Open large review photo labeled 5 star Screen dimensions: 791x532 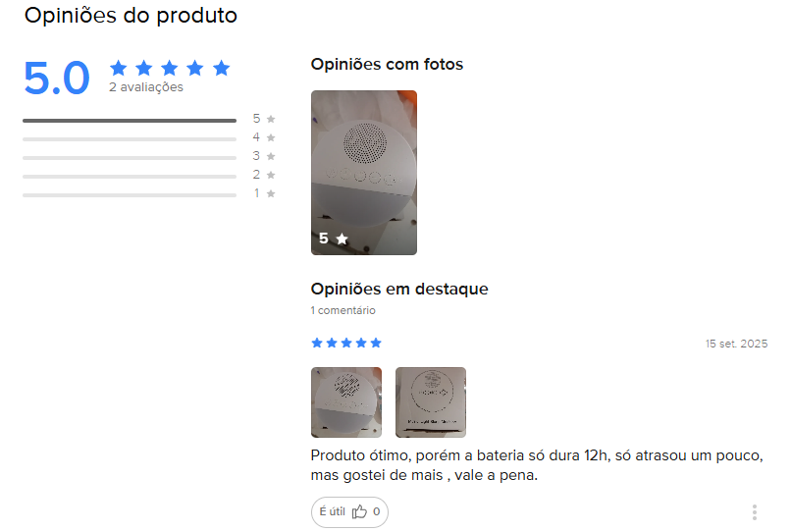(364, 173)
